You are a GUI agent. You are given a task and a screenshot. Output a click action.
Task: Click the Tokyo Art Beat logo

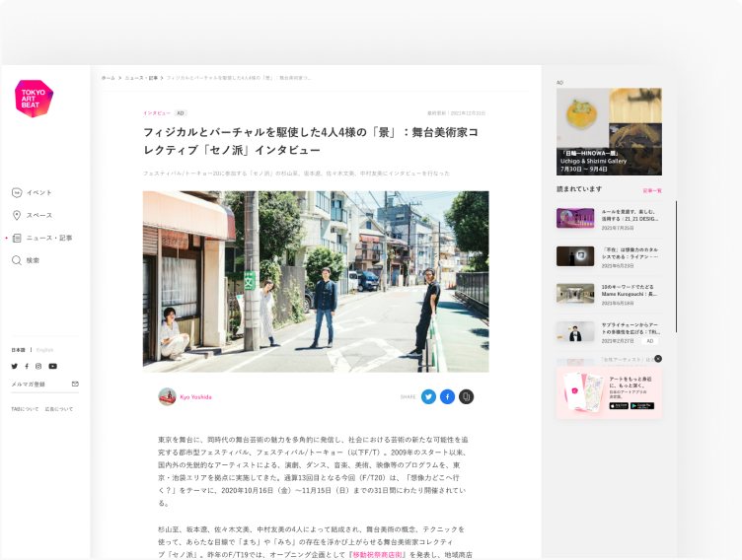click(34, 100)
